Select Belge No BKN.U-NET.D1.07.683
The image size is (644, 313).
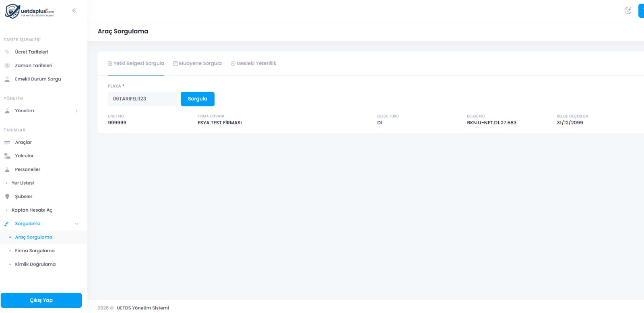point(492,123)
